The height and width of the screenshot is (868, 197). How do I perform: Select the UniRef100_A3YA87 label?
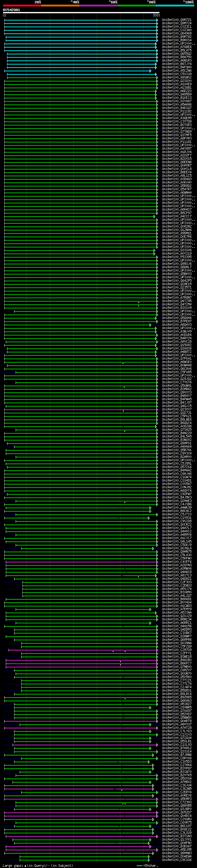(177, 101)
